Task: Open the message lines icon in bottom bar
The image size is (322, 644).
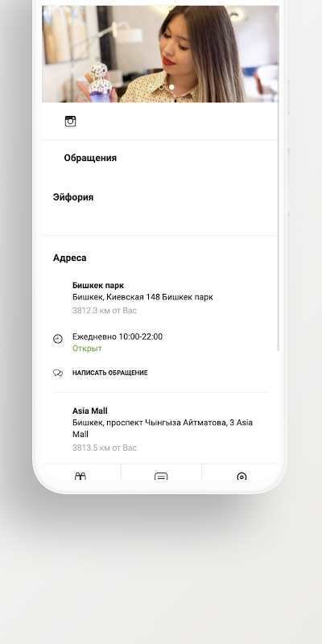Action: (x=161, y=477)
